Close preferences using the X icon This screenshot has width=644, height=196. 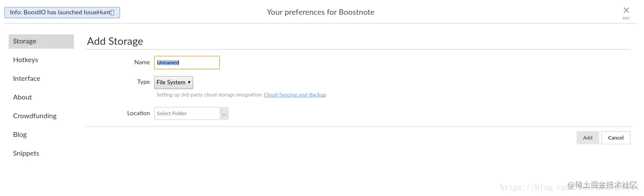point(626,10)
